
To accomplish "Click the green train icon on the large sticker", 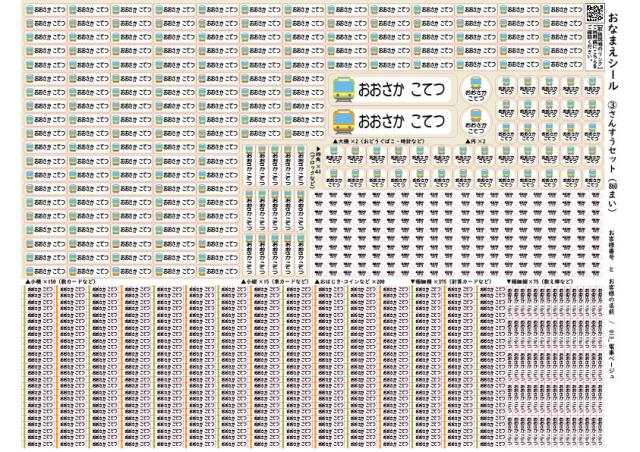I will [343, 89].
